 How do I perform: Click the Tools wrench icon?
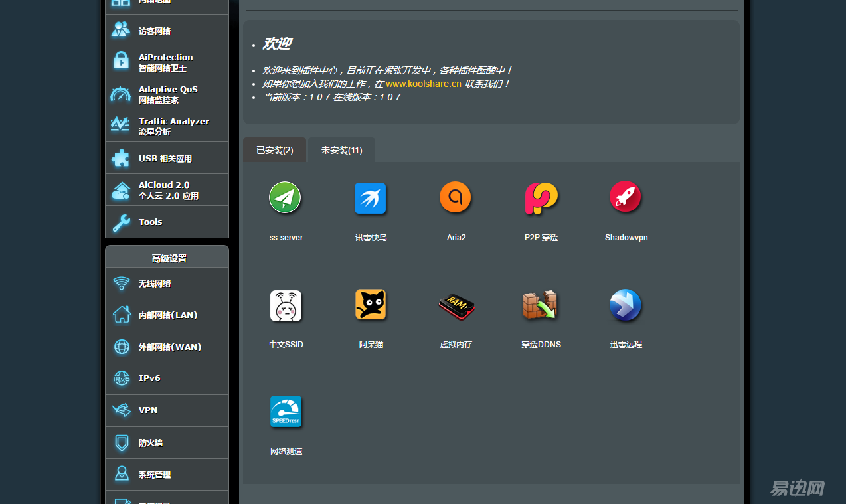click(121, 222)
